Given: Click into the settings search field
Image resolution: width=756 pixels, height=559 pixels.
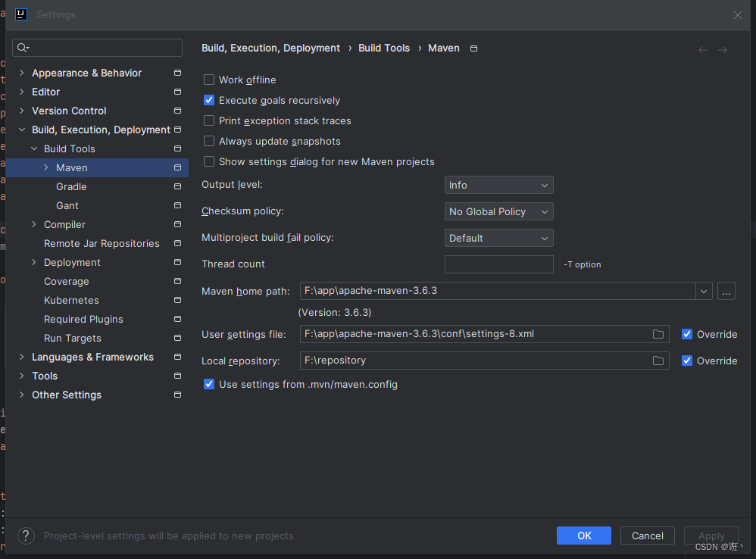Looking at the screenshot, I should pos(98,48).
